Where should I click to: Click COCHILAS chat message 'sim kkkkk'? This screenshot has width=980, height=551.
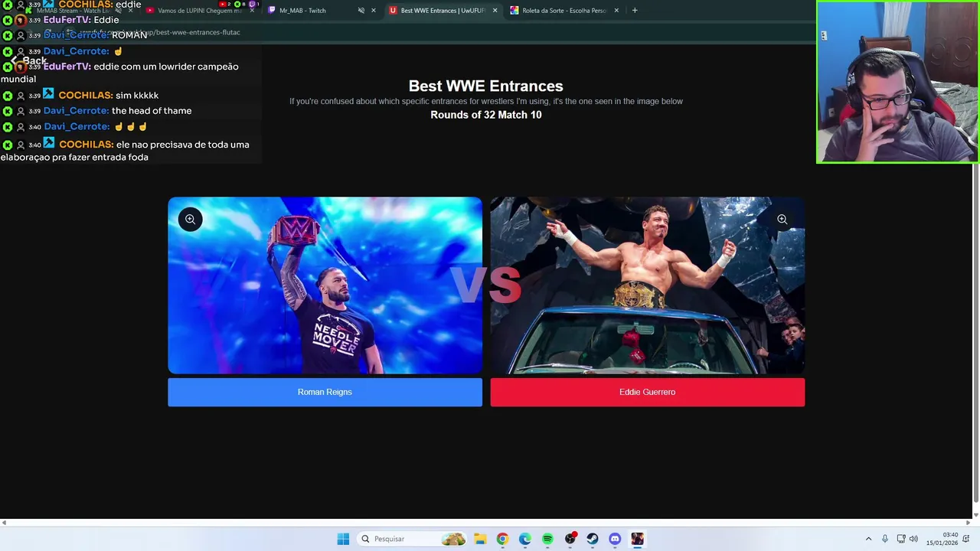click(137, 96)
